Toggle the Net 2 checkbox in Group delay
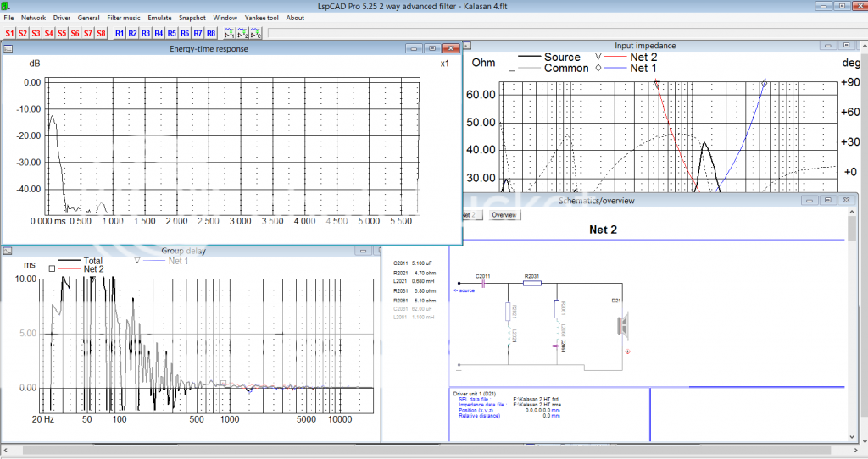The height and width of the screenshot is (459, 868). (x=52, y=268)
